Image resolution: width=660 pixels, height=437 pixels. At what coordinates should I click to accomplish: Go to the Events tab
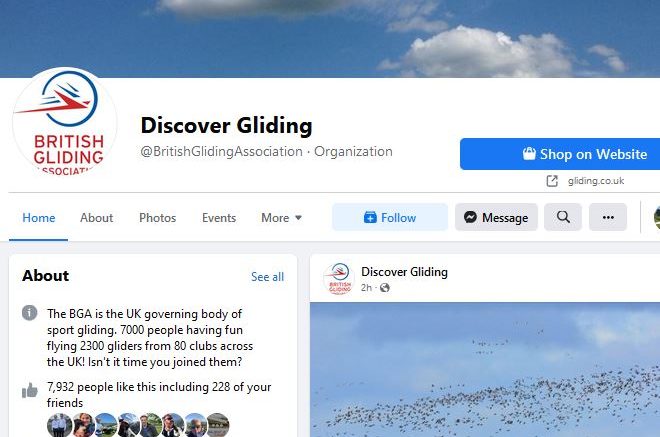219,218
